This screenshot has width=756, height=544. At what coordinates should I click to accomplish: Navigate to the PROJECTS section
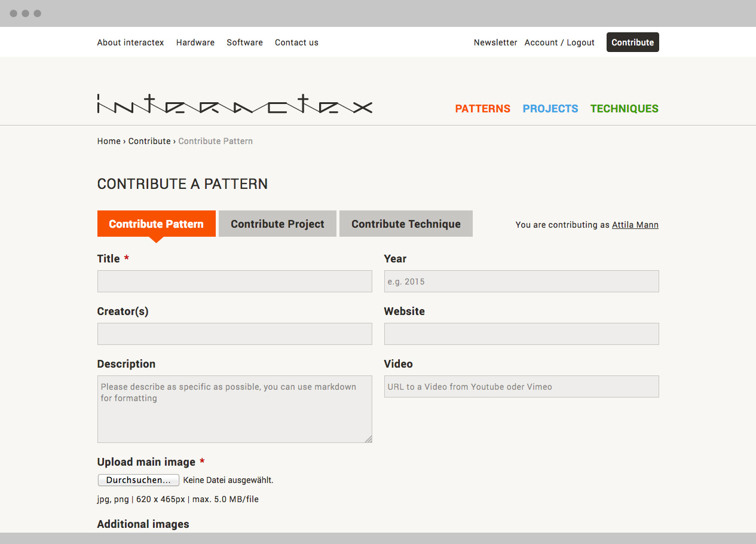coord(550,109)
